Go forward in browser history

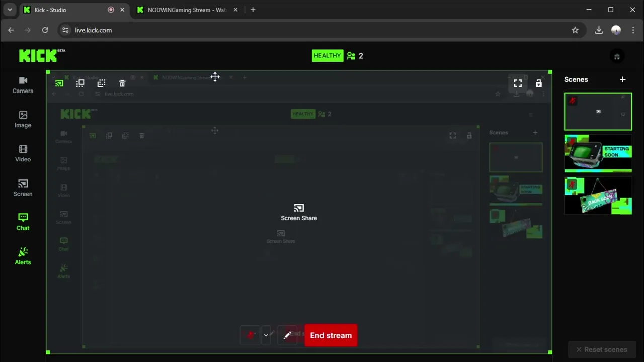tap(28, 30)
